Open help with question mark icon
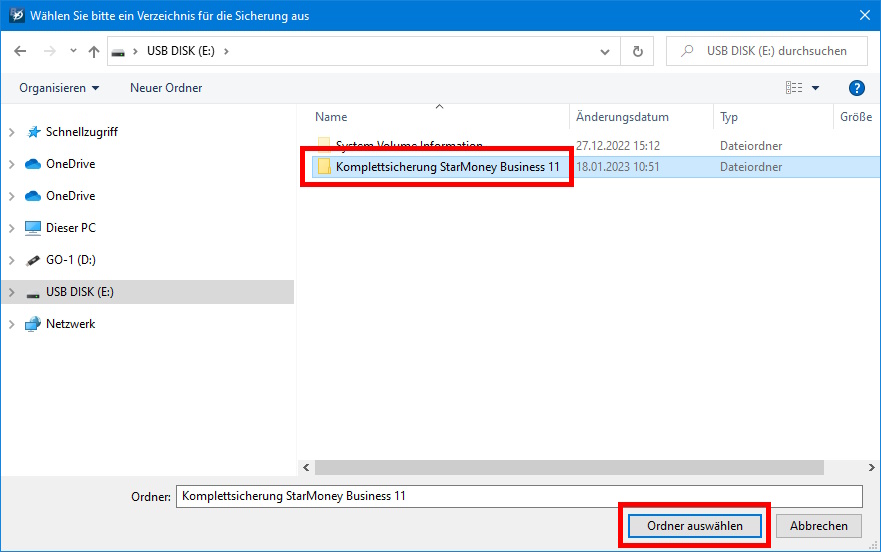 pos(856,88)
